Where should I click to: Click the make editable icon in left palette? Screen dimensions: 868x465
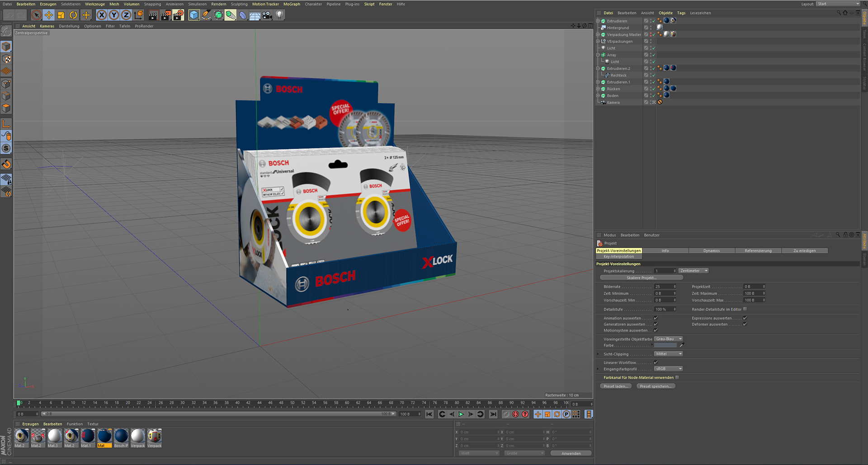point(6,31)
